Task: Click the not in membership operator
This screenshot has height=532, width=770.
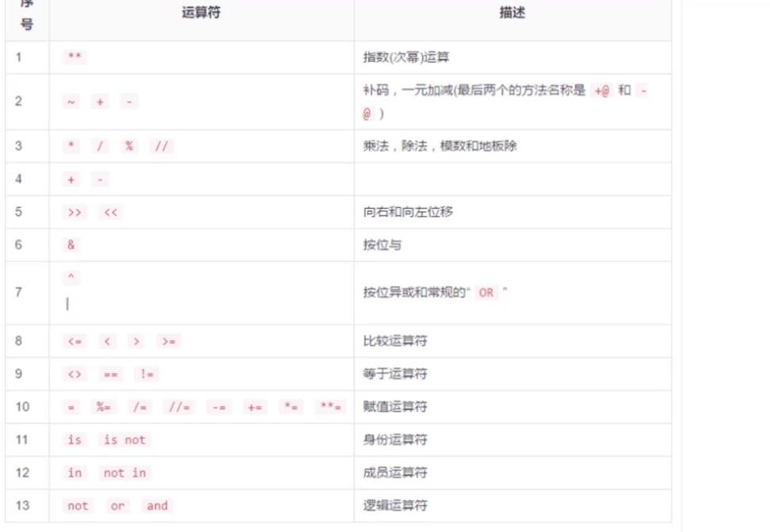Action: [123, 473]
